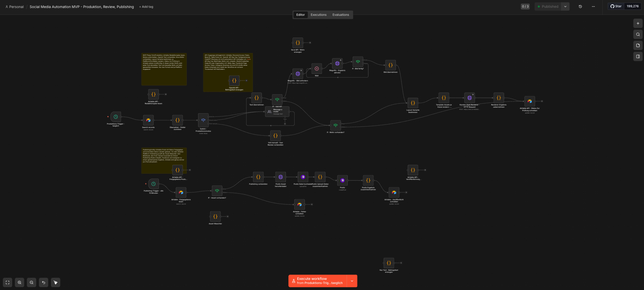Select the IF - Asset vorhanden? node
The image size is (644, 290).
point(217,191)
